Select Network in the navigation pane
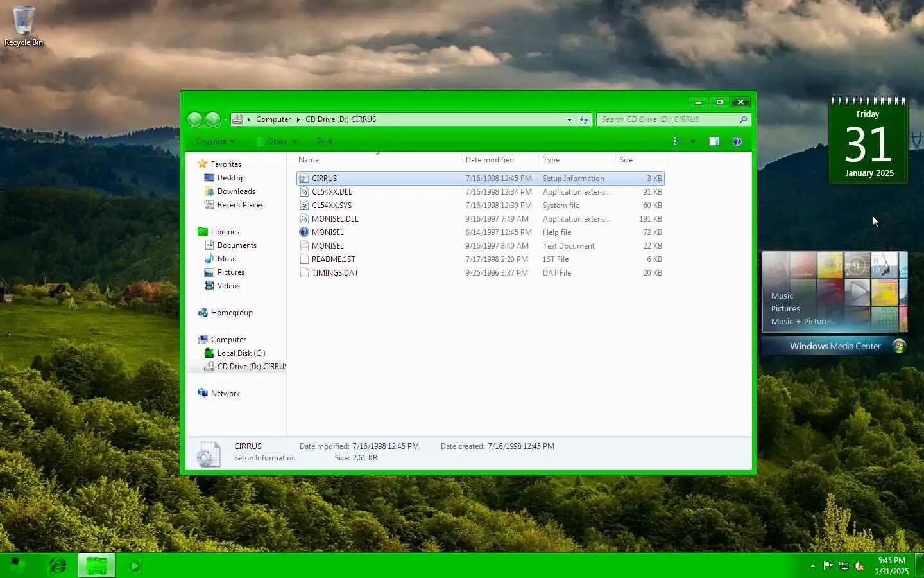This screenshot has width=924, height=578. (x=225, y=394)
